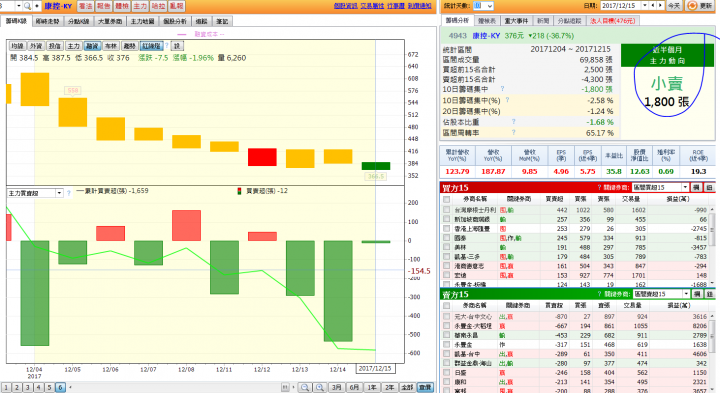The image size is (720, 393).
Task: Click first small button right of 買方15 dropdown
Action: click(x=697, y=187)
